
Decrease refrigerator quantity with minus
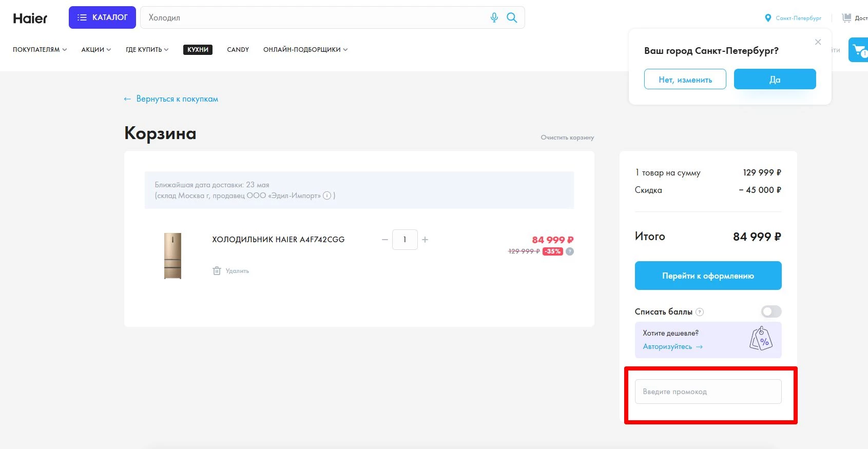pyautogui.click(x=384, y=240)
